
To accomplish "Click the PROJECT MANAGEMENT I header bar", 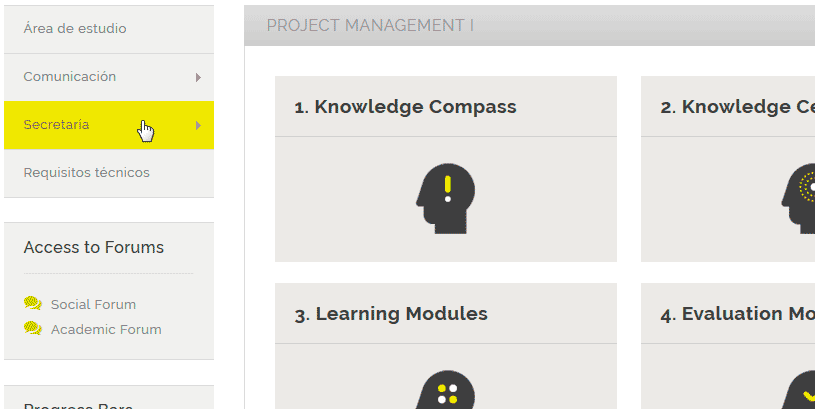I will point(530,25).
